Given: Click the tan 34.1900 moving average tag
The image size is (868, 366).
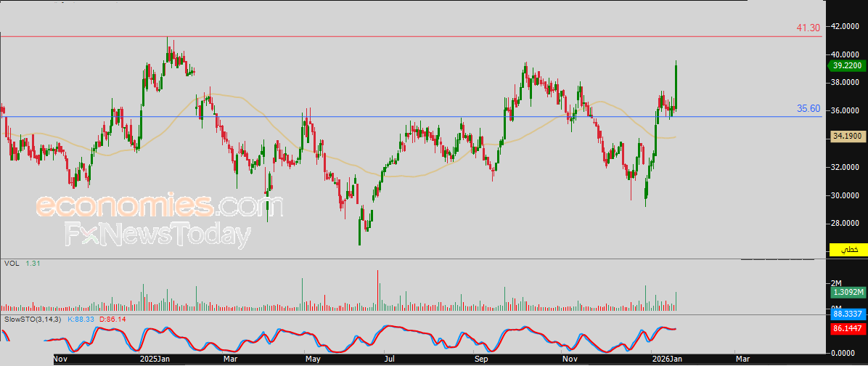Looking at the screenshot, I should click(x=847, y=136).
